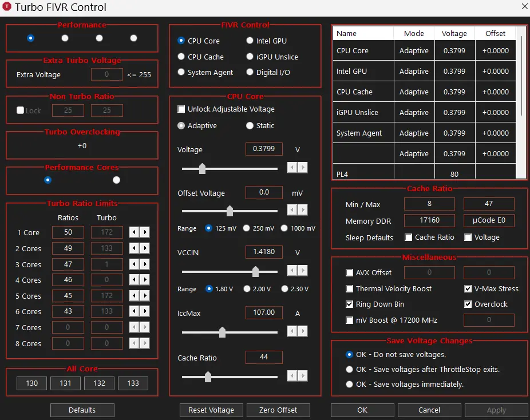The image size is (530, 420).
Task: Click the IccMax slider handle
Action: pos(222,332)
